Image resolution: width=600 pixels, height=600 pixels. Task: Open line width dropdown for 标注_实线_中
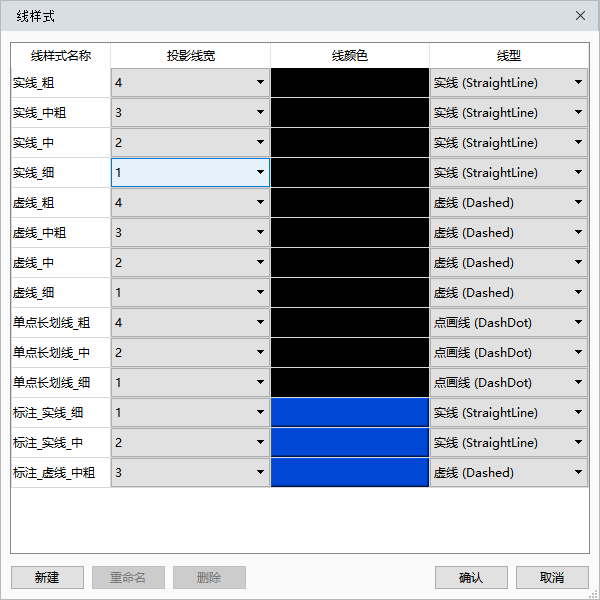point(190,442)
